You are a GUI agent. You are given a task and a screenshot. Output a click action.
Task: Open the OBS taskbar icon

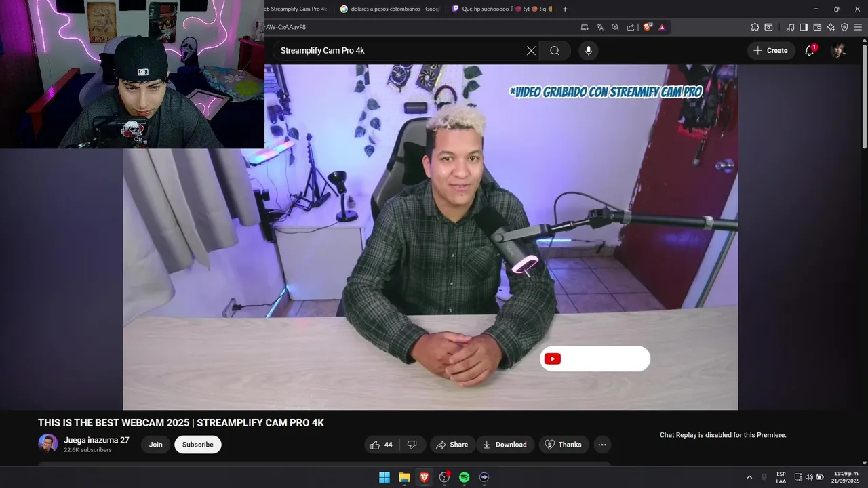444,477
